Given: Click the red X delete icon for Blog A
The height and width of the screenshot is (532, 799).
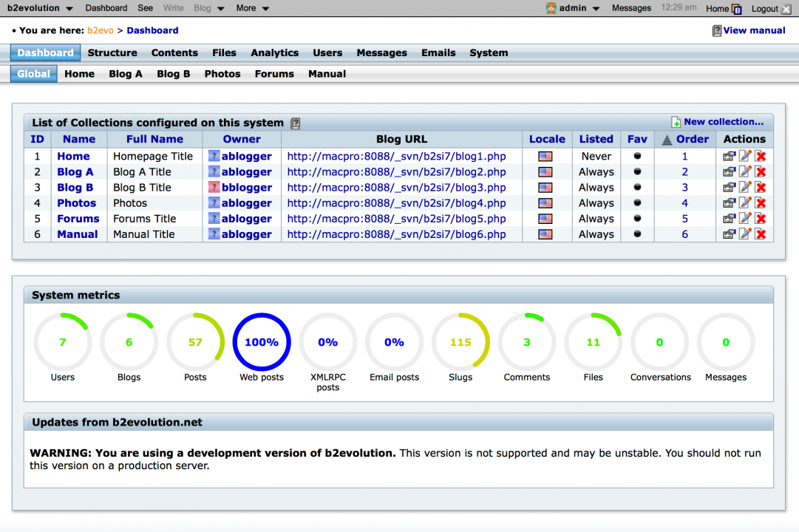Looking at the screenshot, I should click(761, 172).
